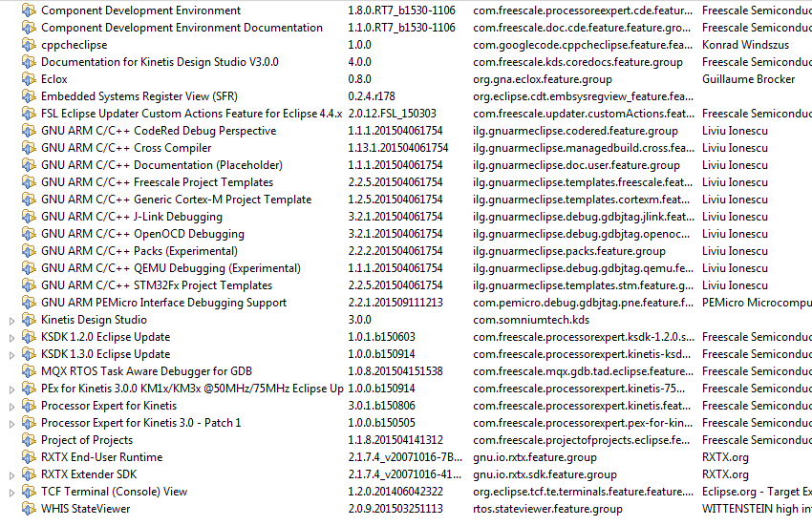
Task: Click the WHIS StateViewer feature icon
Action: pos(29,509)
